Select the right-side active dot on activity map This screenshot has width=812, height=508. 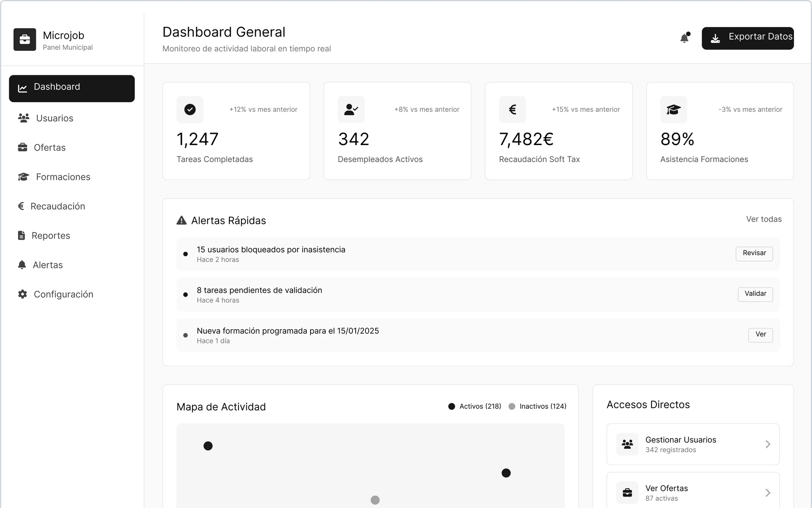[x=506, y=473]
